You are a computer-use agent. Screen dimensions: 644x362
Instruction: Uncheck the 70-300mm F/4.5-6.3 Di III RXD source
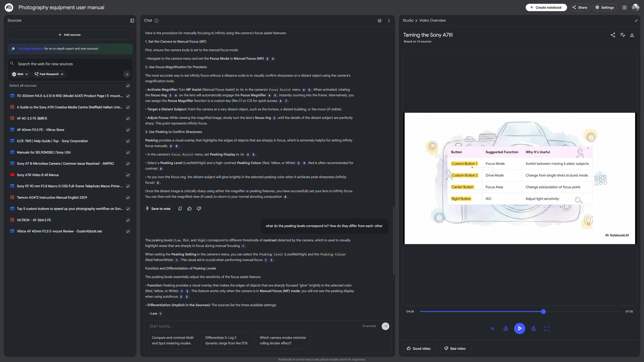coord(128,96)
